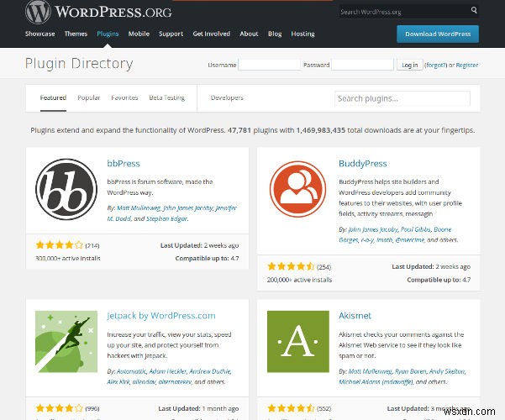Open the Themes menu
Viewport: 505px width, 420px height.
[76, 34]
